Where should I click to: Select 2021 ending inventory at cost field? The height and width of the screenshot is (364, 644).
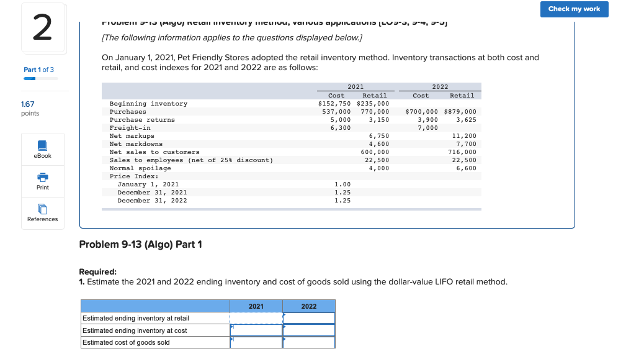coord(256,330)
